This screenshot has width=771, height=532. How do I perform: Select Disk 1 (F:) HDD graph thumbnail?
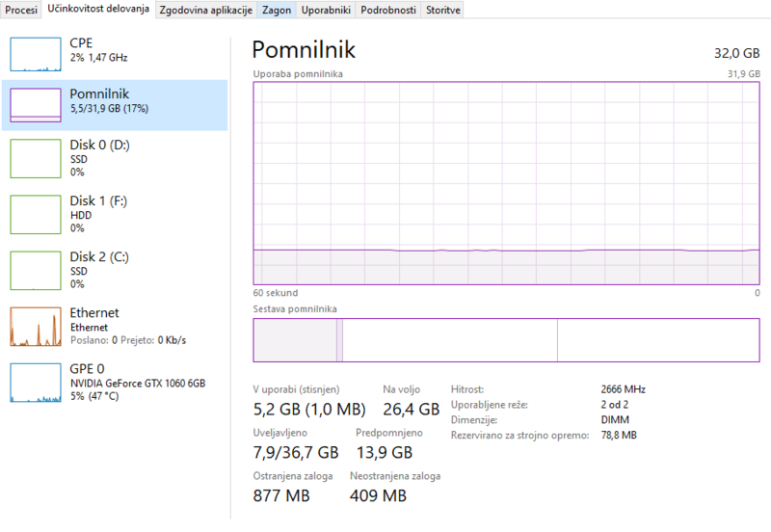click(36, 215)
